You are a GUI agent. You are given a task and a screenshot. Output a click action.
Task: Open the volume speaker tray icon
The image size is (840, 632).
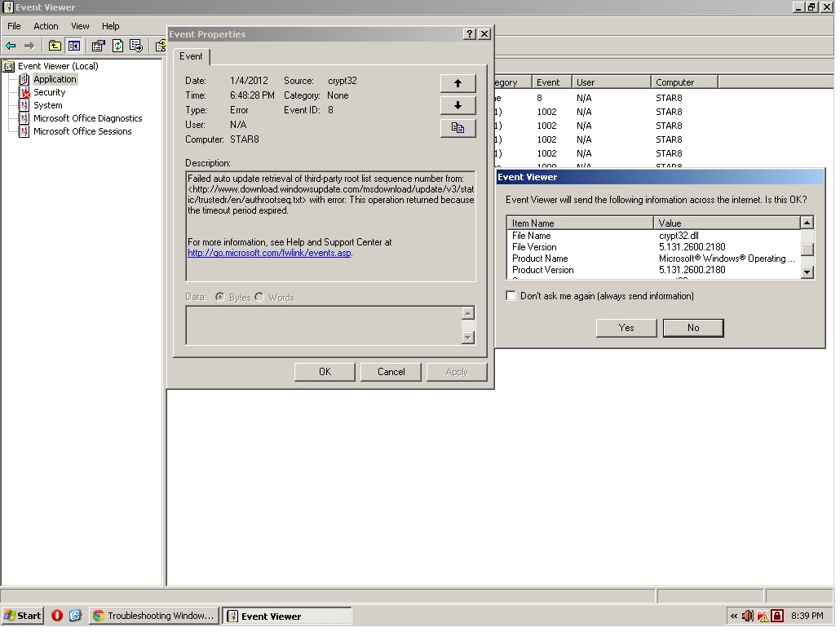pos(747,616)
